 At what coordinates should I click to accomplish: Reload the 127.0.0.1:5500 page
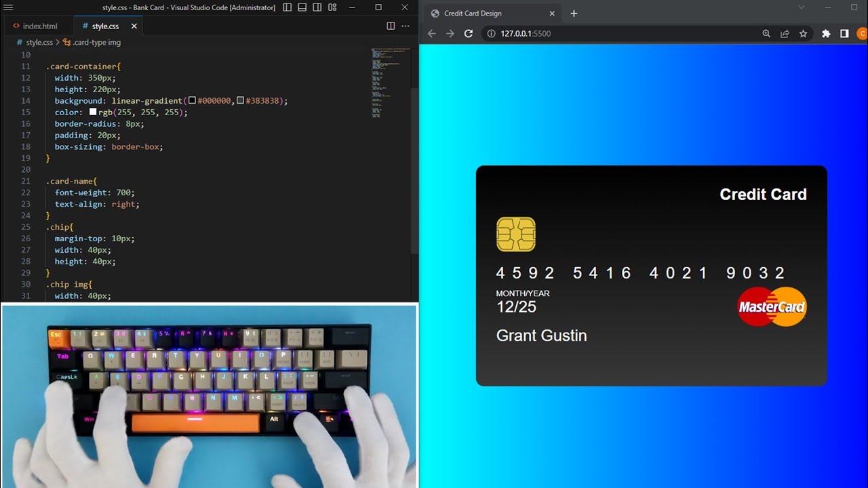469,33
